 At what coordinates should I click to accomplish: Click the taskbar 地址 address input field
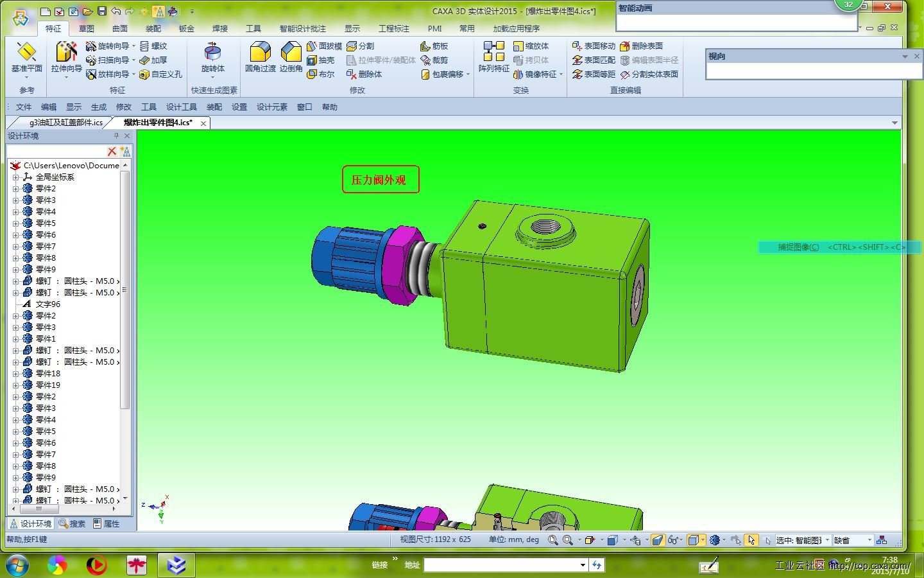coord(501,565)
